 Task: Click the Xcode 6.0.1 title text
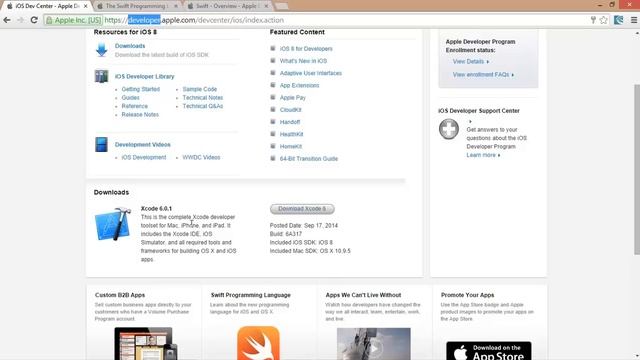[156, 209]
